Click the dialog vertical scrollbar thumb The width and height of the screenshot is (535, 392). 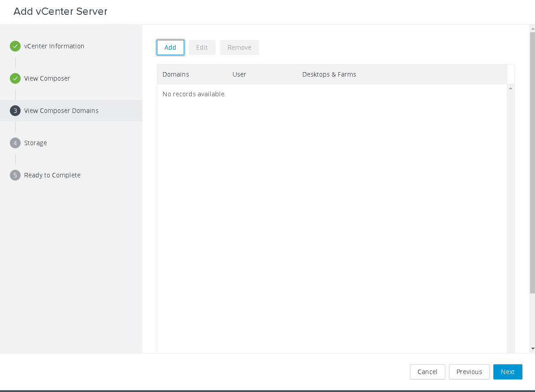pos(533,163)
